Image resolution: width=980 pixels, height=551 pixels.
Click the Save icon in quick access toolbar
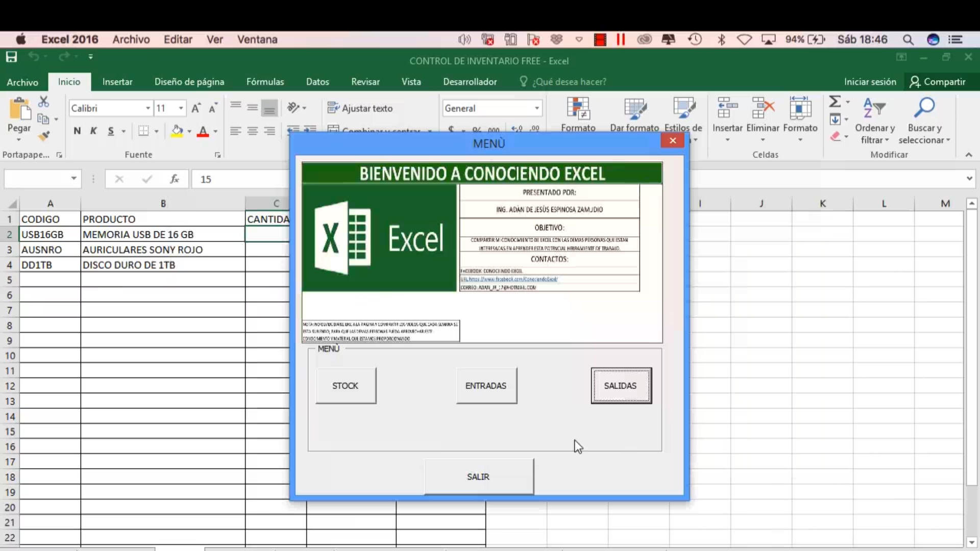[11, 57]
